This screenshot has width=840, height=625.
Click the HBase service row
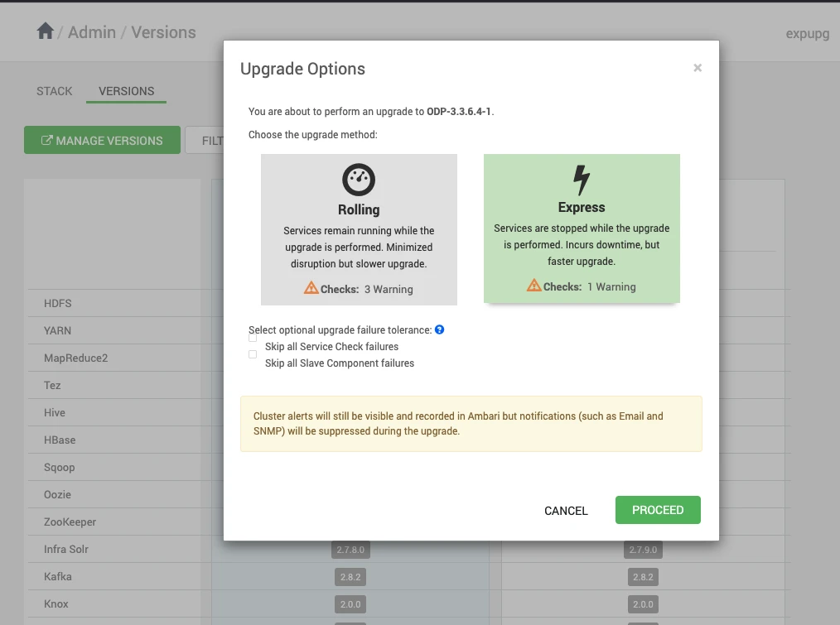tap(114, 440)
